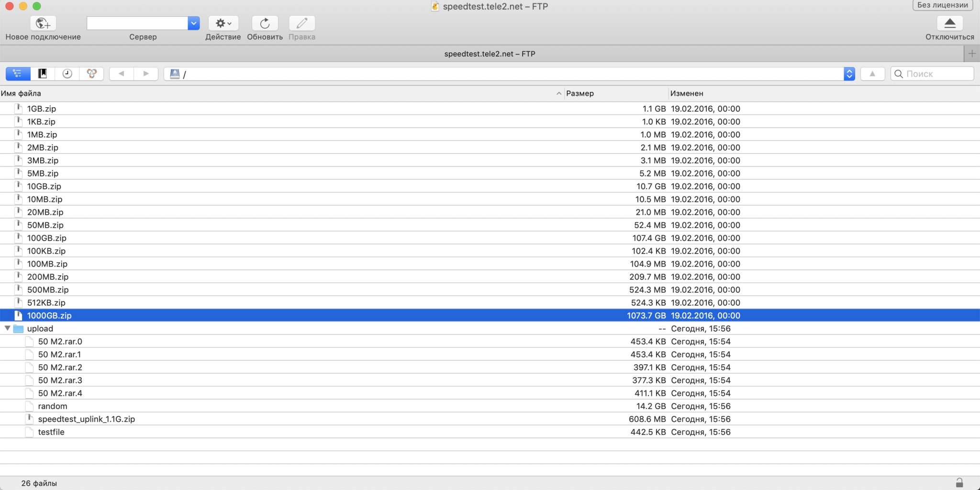Select the file 50 M2.rar.0

pyautogui.click(x=490, y=341)
